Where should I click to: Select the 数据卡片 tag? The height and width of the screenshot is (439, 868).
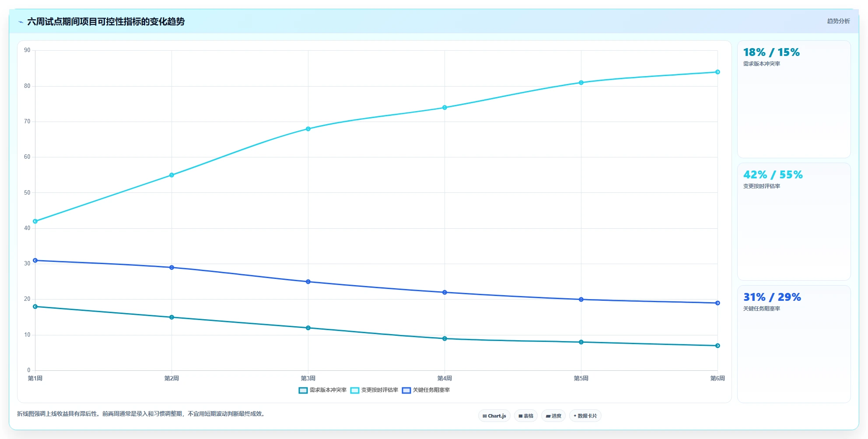585,416
